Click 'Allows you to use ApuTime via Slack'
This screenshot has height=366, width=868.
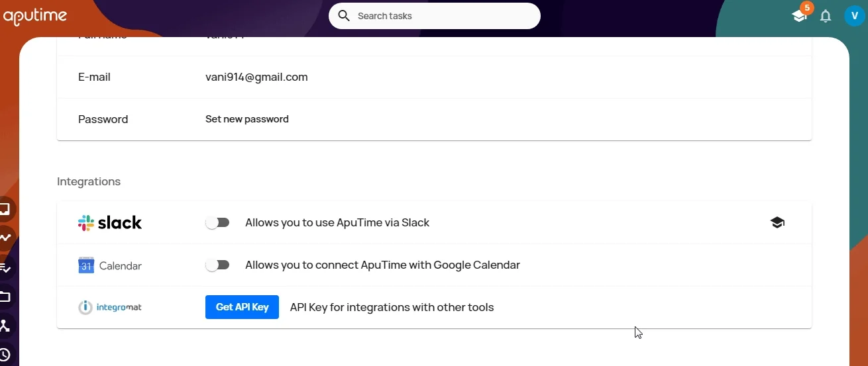(337, 223)
